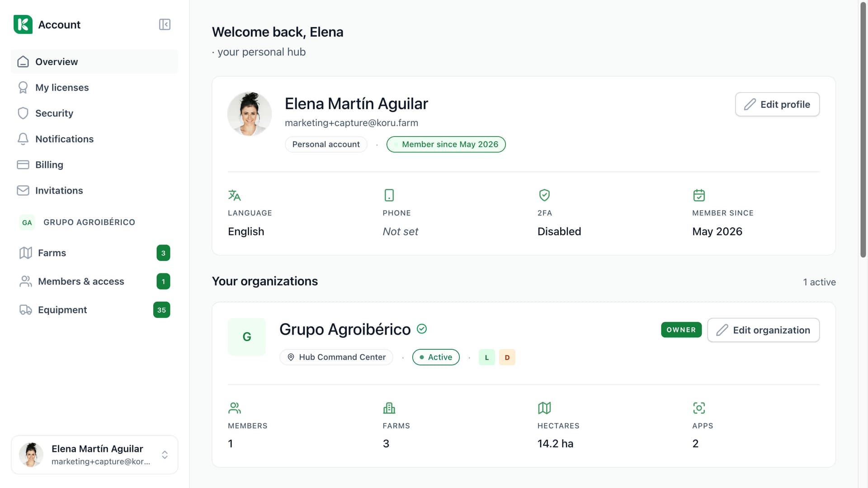
Task: Click the verified checkmark beside Grupo Agroibérico
Action: [422, 329]
